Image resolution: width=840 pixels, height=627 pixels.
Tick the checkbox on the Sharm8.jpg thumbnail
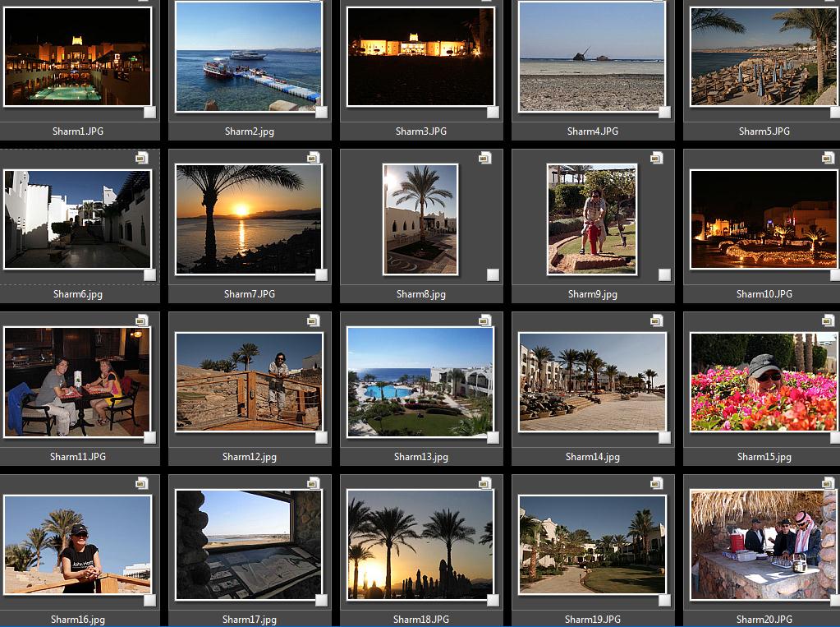click(493, 275)
